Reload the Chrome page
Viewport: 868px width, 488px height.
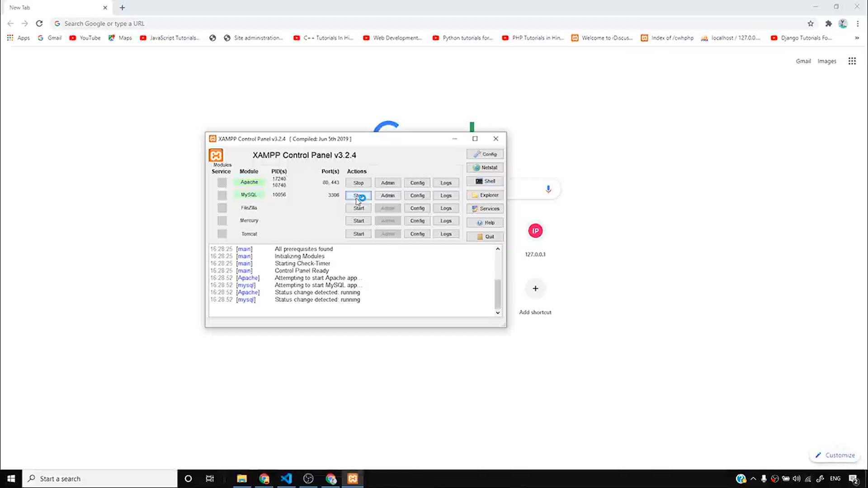pos(39,23)
